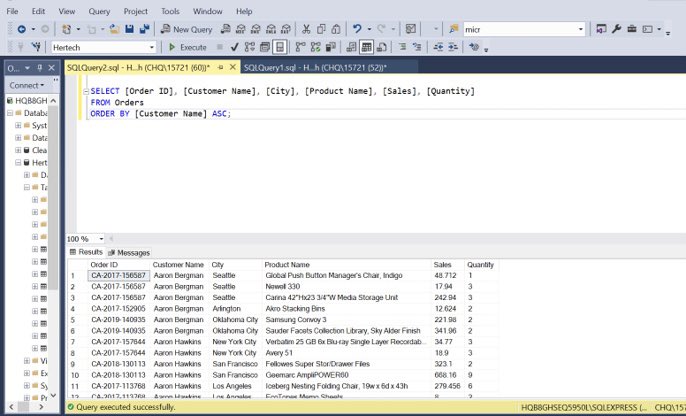Collapse the SELECT statement outline in editor
686x416 pixels.
(86, 91)
